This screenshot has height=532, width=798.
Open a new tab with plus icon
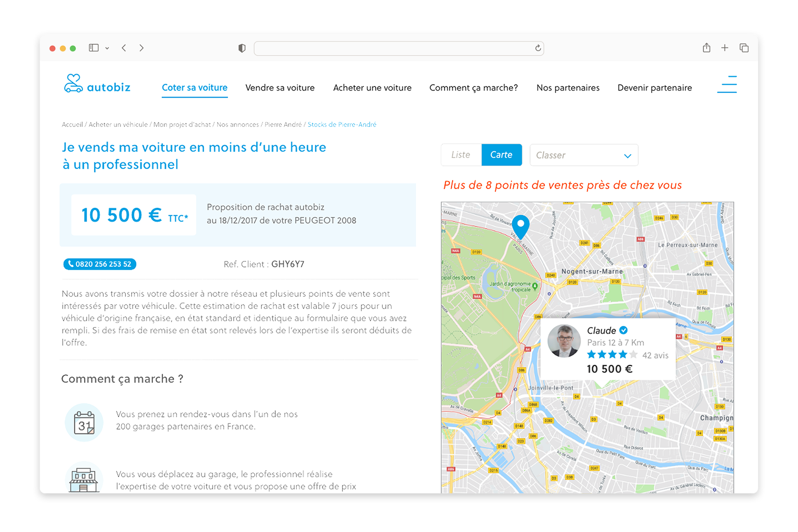tap(725, 48)
